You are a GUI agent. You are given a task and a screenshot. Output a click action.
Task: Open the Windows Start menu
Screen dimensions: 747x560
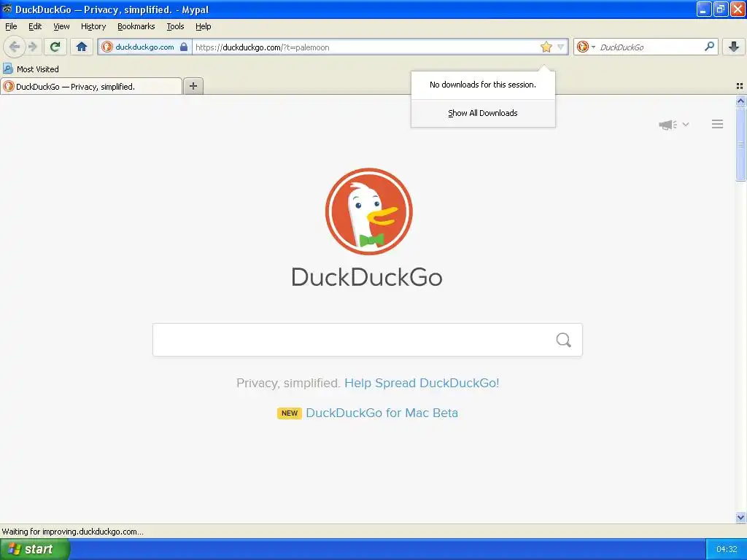(35, 549)
